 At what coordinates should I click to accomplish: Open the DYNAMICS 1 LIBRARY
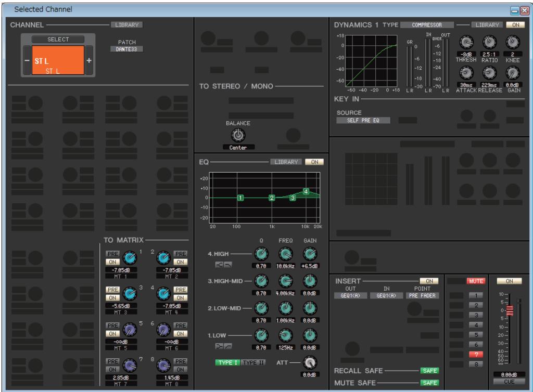coord(487,25)
